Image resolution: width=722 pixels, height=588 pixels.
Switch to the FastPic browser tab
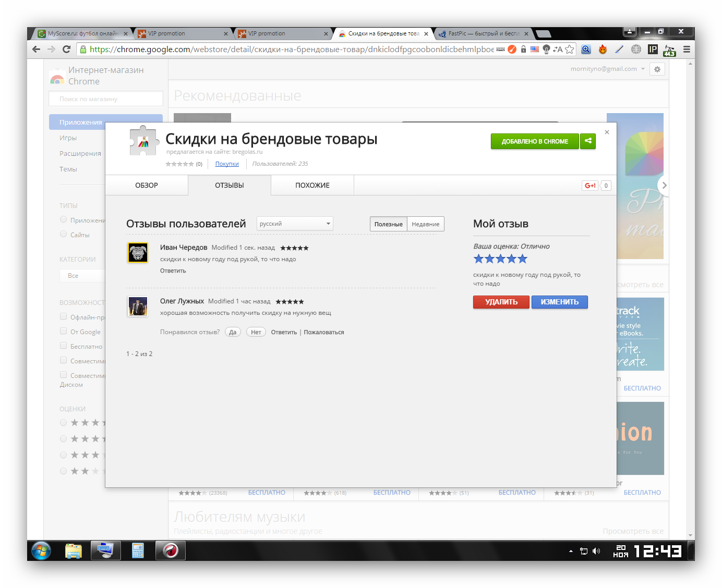click(483, 33)
